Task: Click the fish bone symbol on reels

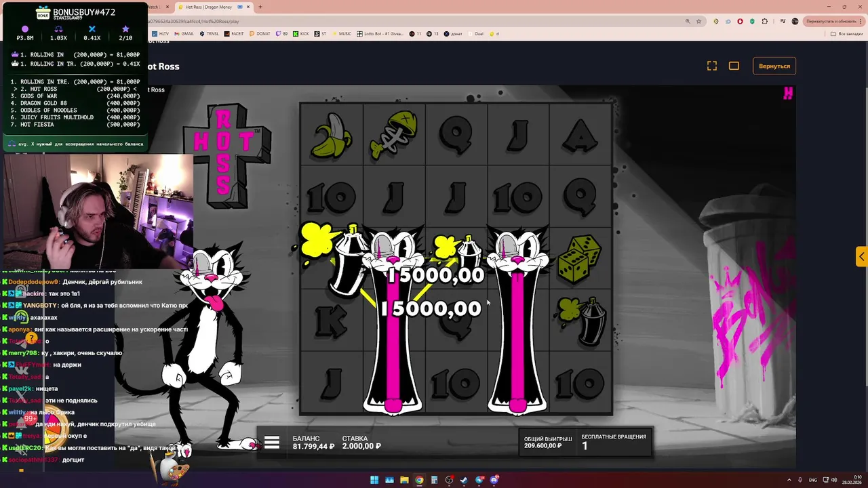Action: tap(394, 135)
